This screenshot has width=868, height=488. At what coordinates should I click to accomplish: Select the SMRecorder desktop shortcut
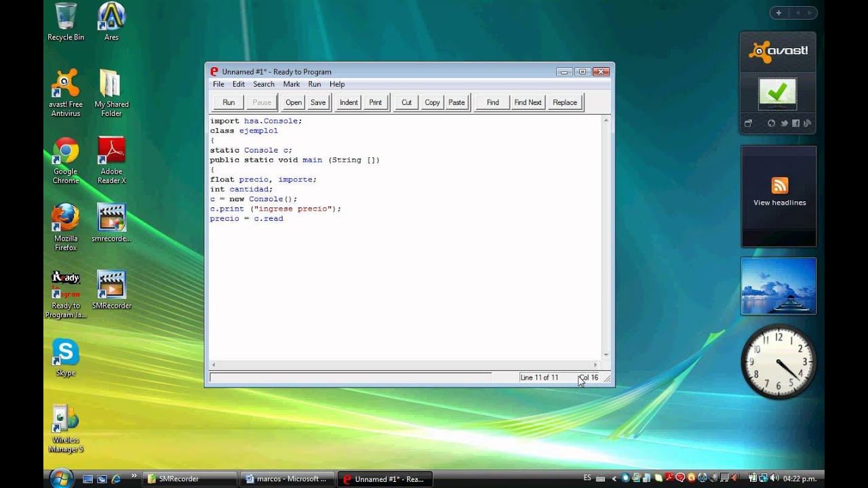point(111,290)
